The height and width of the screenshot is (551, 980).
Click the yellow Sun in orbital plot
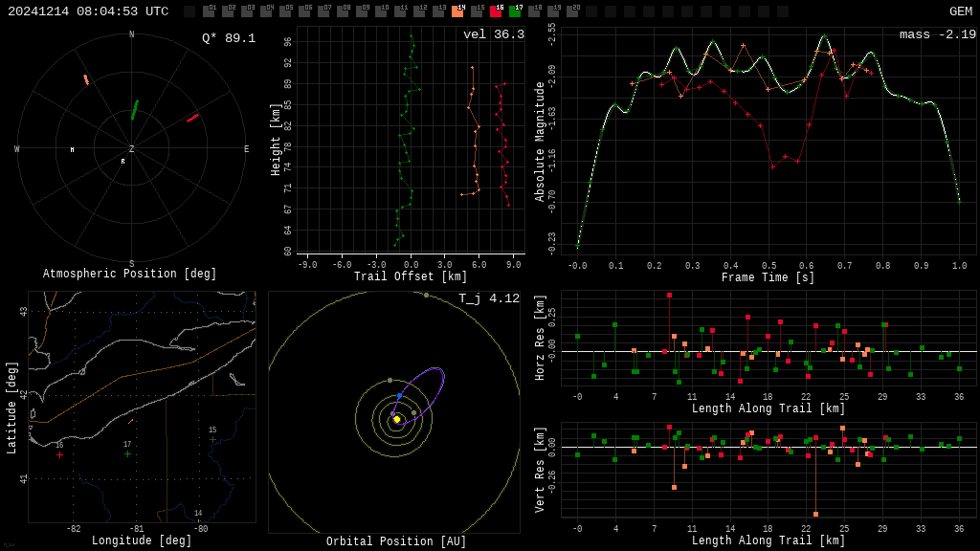coord(397,419)
